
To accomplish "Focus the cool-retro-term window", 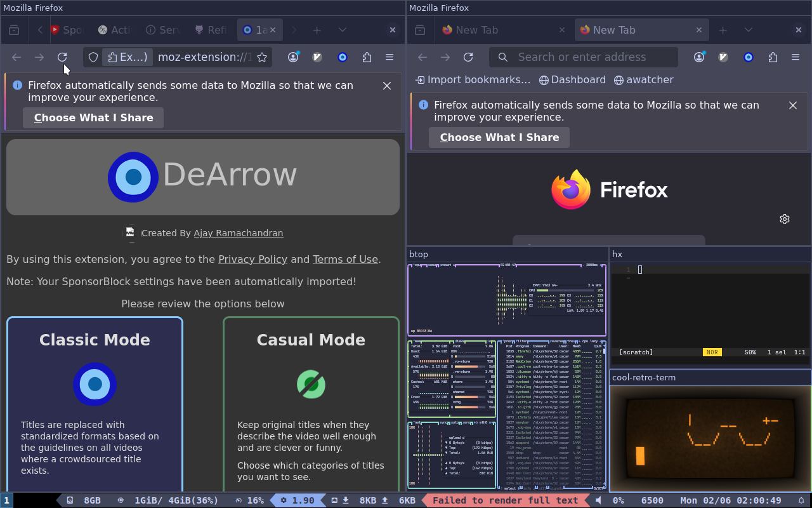I will click(x=710, y=438).
